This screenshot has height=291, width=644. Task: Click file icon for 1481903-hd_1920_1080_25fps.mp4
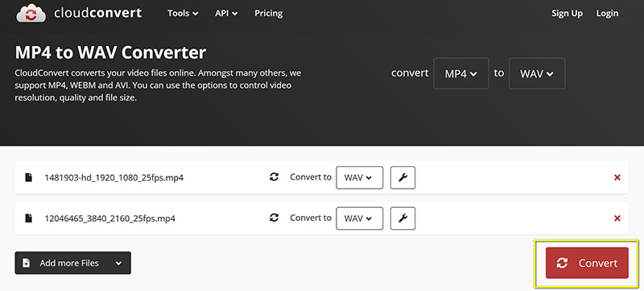click(28, 177)
